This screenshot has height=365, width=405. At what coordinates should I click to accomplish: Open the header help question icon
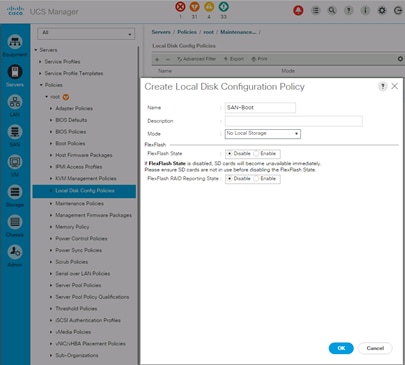(x=349, y=11)
